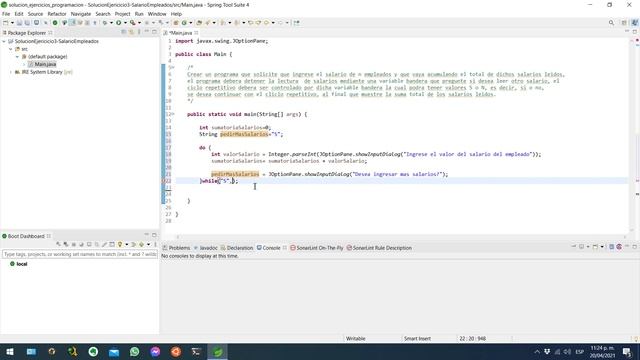This screenshot has width=640, height=360.
Task: Open the dropdown arrow beside the Run button
Action: 125,23
